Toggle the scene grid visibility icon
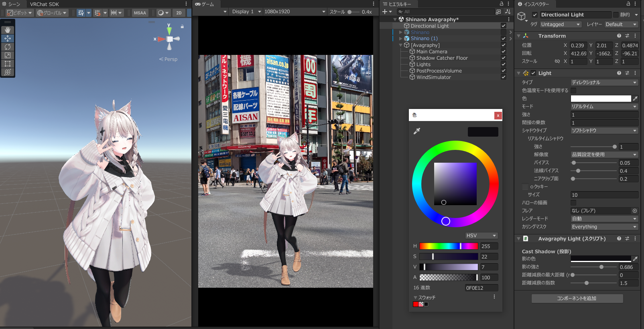Viewport: 644px width, 329px height. click(81, 13)
